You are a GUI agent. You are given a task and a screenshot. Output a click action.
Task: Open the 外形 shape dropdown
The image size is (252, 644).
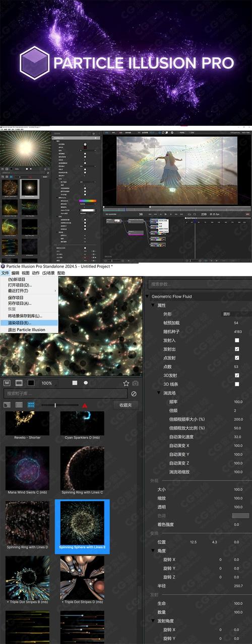pos(236,314)
